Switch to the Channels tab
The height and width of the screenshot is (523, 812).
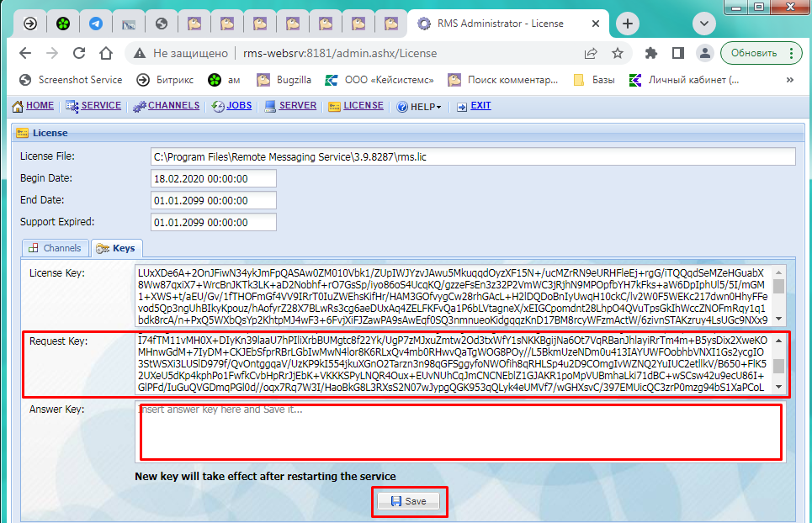[x=56, y=248]
